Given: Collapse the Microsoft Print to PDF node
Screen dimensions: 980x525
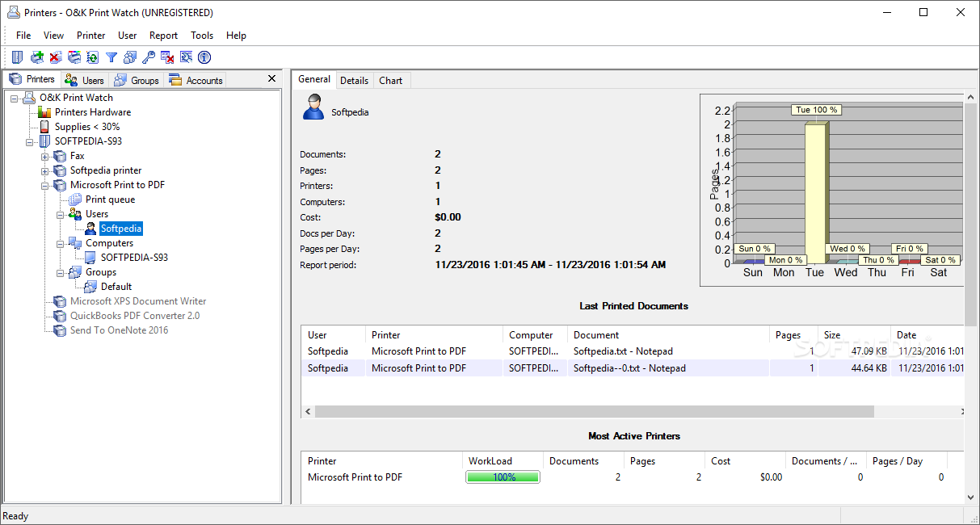Looking at the screenshot, I should pos(45,185).
